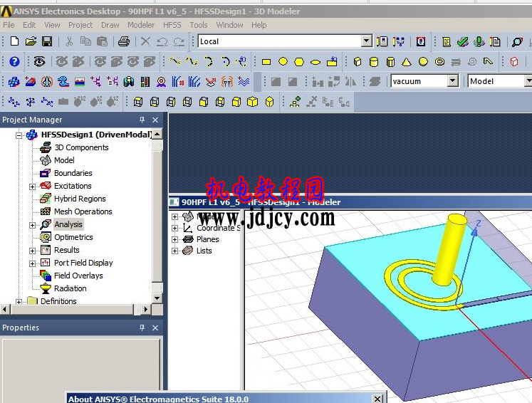The height and width of the screenshot is (403, 532).
Task: Open the HFSS menu
Action: 172,25
